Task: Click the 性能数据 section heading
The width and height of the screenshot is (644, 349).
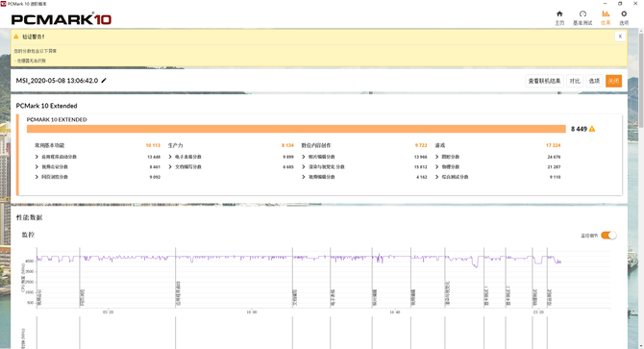Action: (29, 217)
